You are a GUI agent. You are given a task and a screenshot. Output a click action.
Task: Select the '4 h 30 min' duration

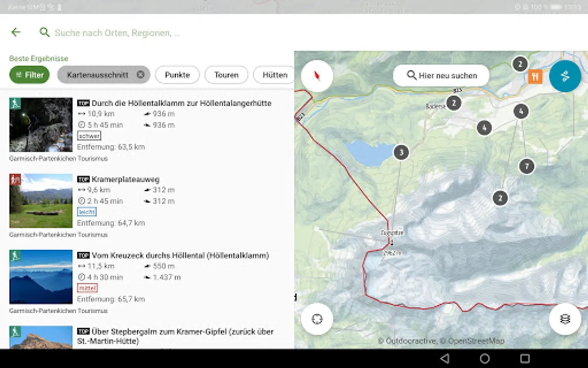105,277
